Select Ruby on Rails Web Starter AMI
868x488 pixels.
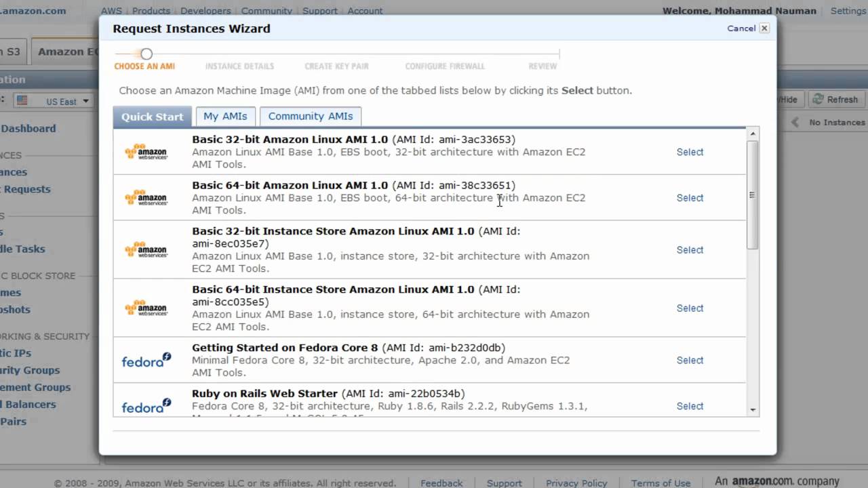click(x=690, y=406)
